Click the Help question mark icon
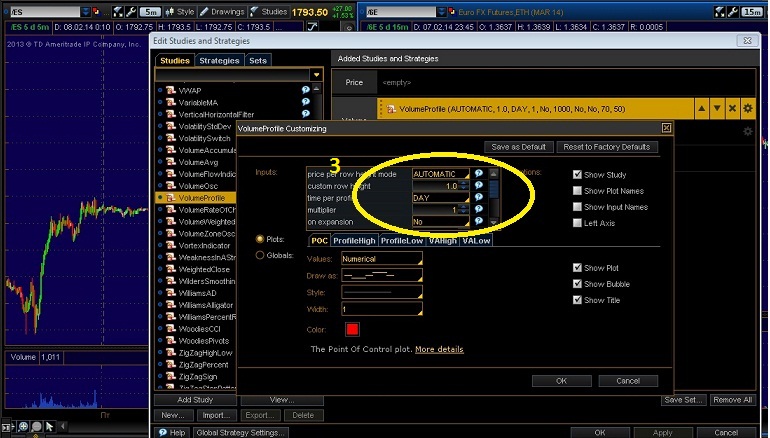Viewport: 770px width, 438px height. pos(162,433)
